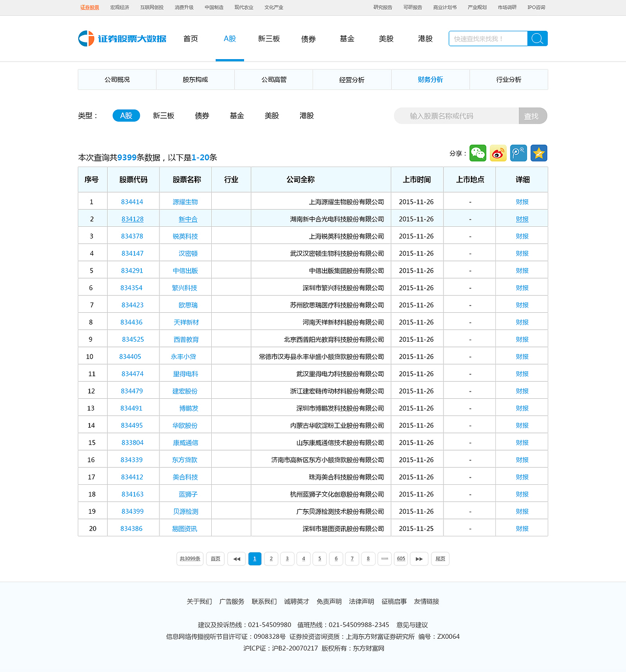Open 财报 for 锐英科技 row
This screenshot has width=626, height=672.
pos(522,237)
